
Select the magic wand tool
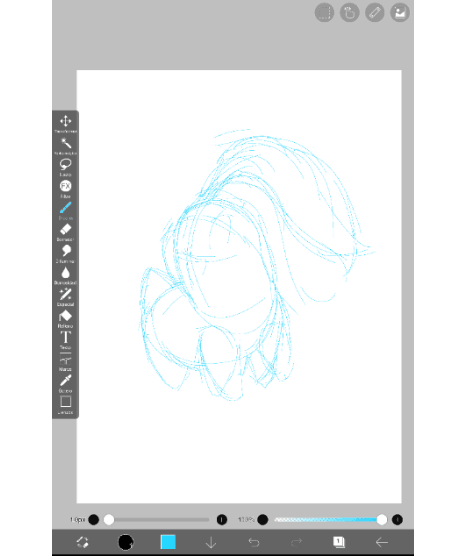[66, 145]
